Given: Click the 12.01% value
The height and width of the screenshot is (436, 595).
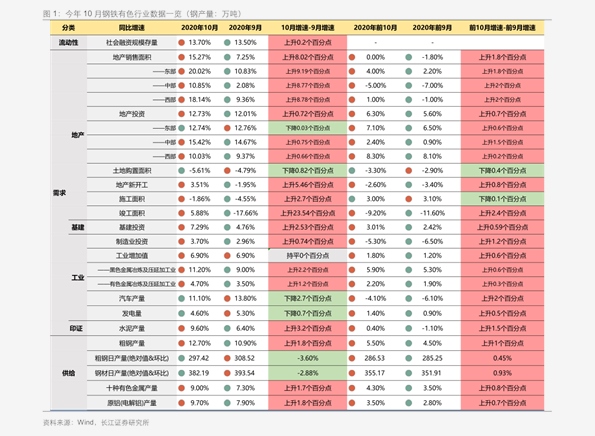Looking at the screenshot, I should coord(246,114).
